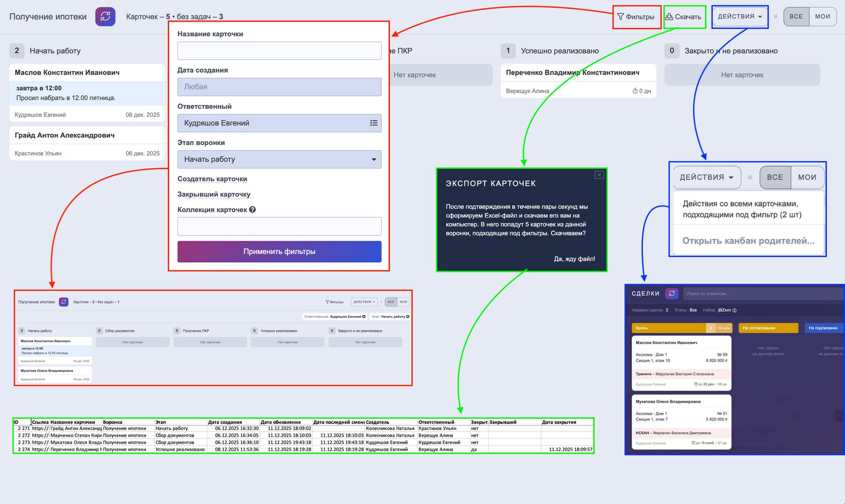Click info icon next to jBZxvn
Screen dimensions: 845x504
click(x=734, y=310)
